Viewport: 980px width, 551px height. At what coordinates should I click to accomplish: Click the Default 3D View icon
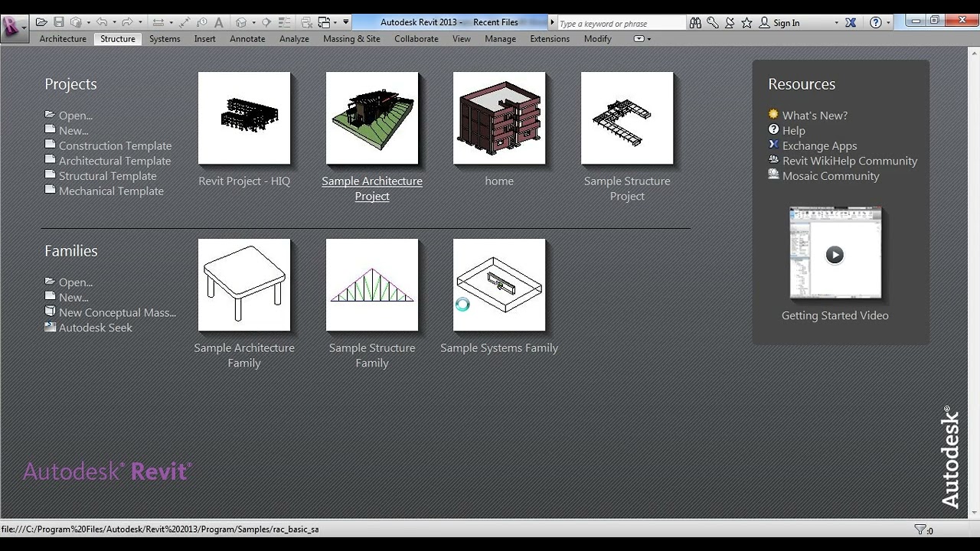tap(241, 22)
